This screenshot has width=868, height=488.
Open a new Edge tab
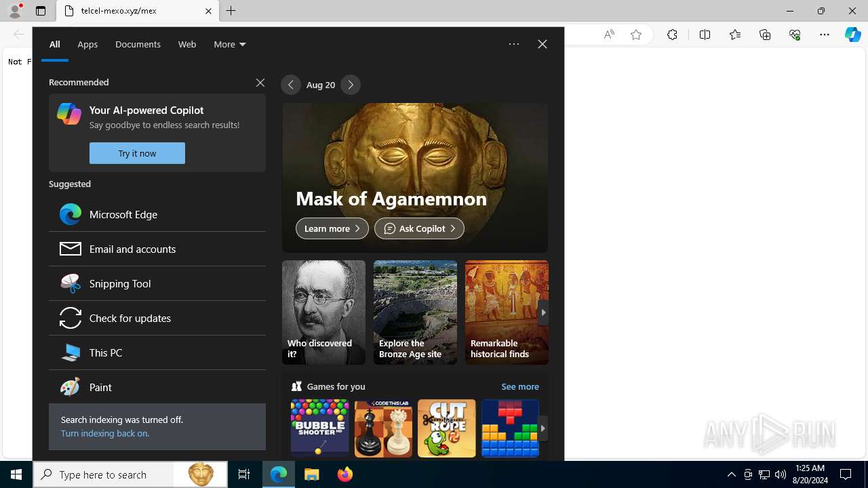click(231, 11)
